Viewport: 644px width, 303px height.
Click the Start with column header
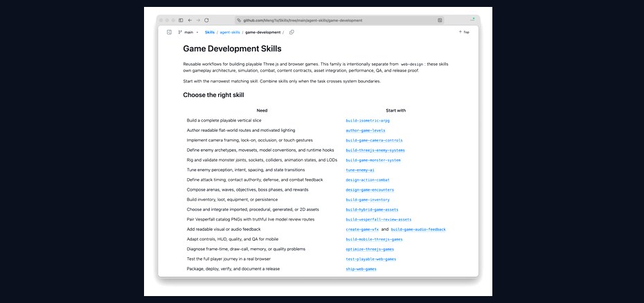point(396,111)
